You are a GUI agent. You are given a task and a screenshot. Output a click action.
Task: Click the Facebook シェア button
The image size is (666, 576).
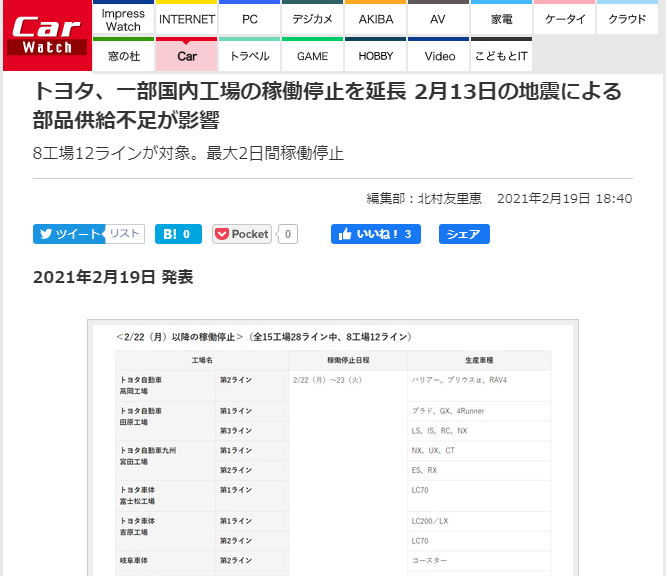coord(464,234)
